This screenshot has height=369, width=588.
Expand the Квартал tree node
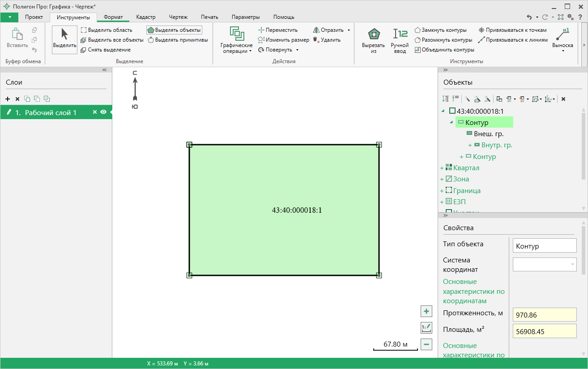tap(442, 168)
